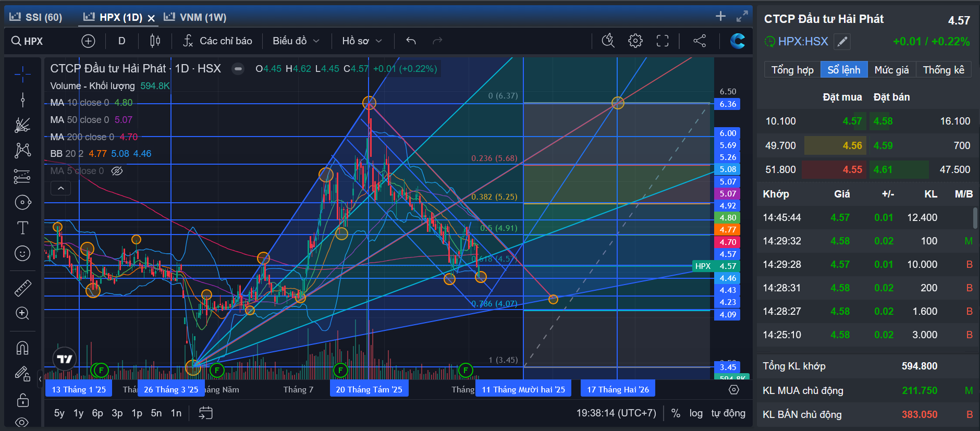This screenshot has width=980, height=431.
Task: Click the share chart icon
Action: click(700, 41)
